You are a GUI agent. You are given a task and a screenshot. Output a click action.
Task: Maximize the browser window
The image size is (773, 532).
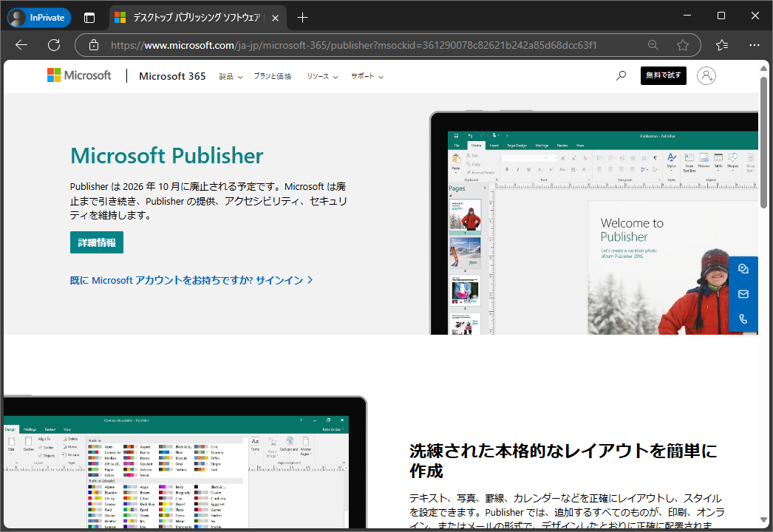click(x=721, y=16)
